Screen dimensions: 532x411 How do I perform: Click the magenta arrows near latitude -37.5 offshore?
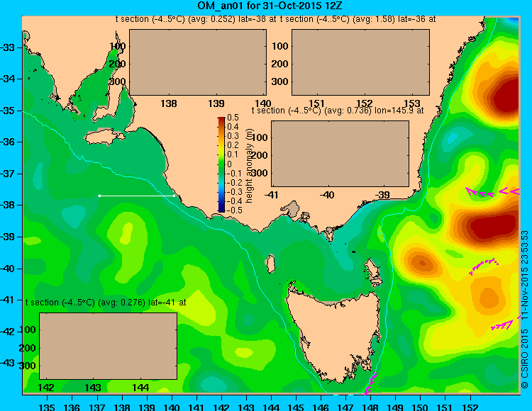[492, 192]
